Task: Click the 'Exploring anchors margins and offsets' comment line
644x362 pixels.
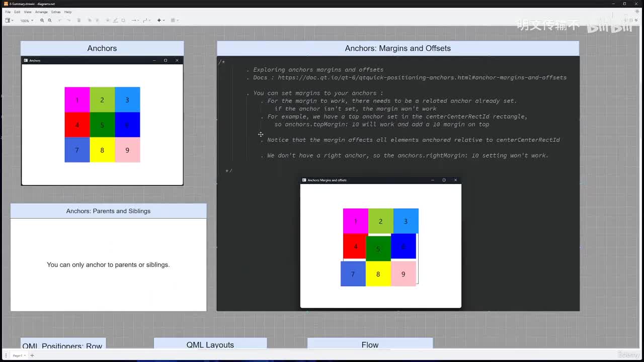Action: click(315, 70)
